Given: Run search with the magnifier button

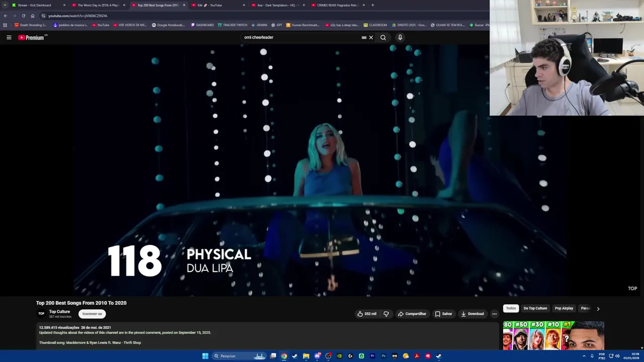Looking at the screenshot, I should coord(383,37).
